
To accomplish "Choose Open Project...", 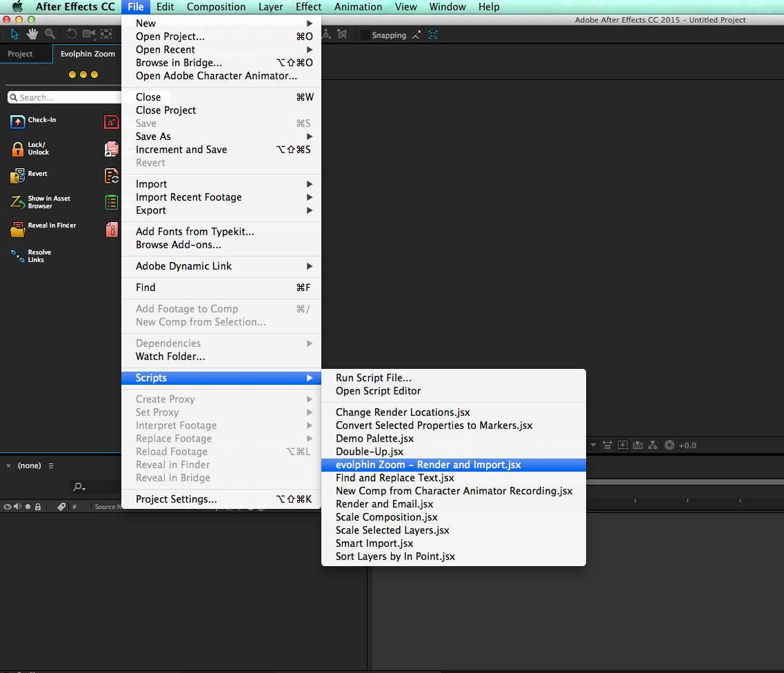I will [x=221, y=37].
